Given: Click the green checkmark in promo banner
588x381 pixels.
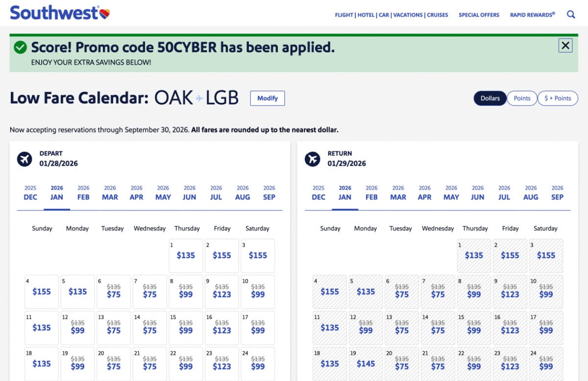Looking at the screenshot, I should [x=19, y=48].
